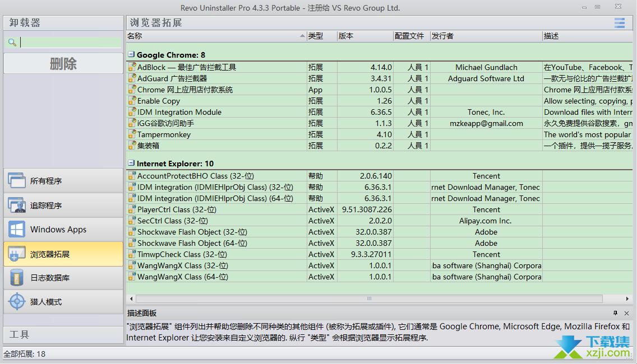Click the Tampermonkey extension icon
The height and width of the screenshot is (364, 637).
132,134
